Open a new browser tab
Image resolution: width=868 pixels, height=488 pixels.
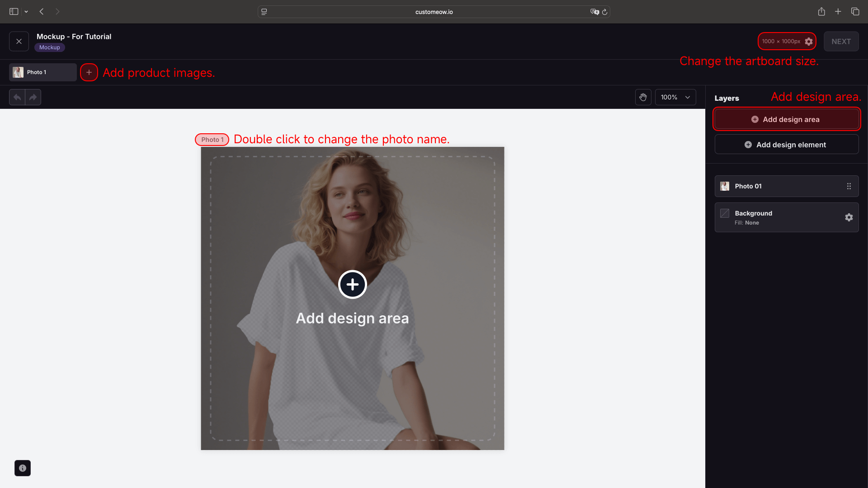click(838, 12)
